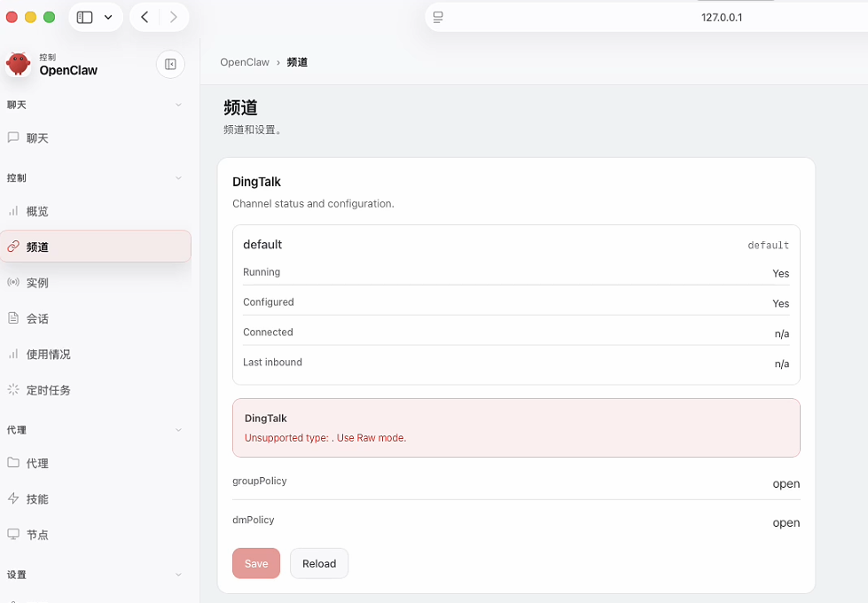Image resolution: width=868 pixels, height=603 pixels.
Task: Select the 代理 agents menu item
Action: 37,463
